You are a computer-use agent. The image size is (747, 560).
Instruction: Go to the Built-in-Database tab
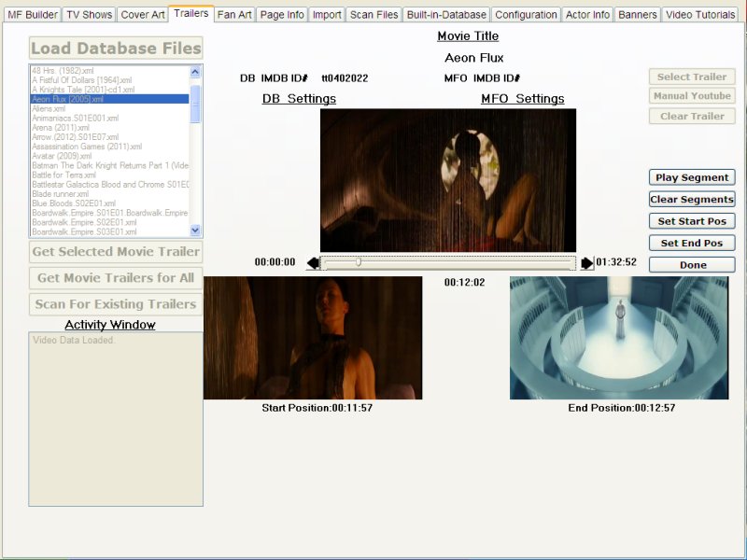[x=445, y=14]
